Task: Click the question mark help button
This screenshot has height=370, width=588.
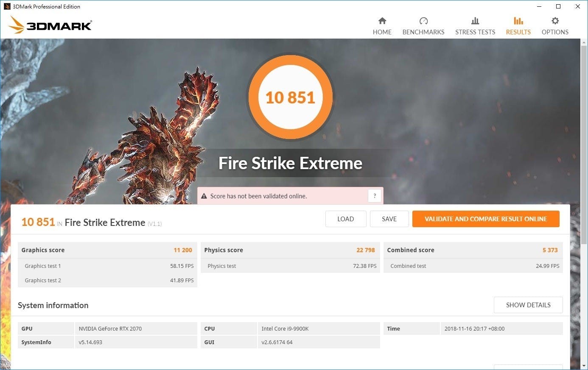Action: pyautogui.click(x=374, y=196)
